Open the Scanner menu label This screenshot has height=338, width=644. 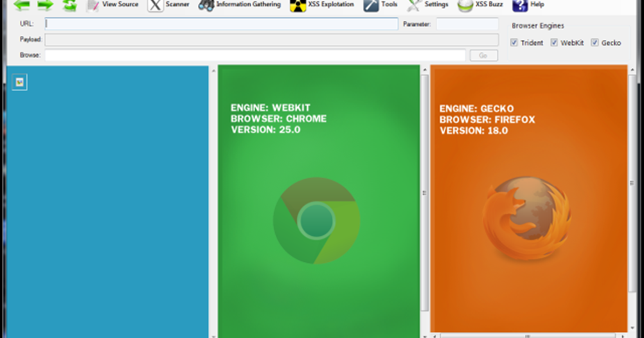pyautogui.click(x=177, y=4)
